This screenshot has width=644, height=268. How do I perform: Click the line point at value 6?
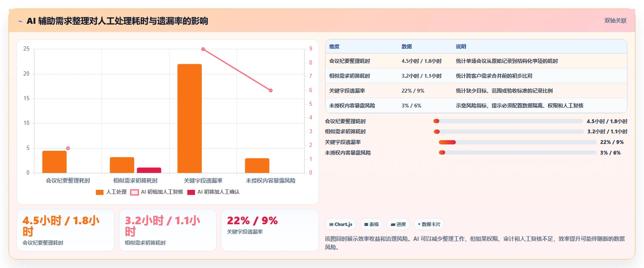point(271,90)
